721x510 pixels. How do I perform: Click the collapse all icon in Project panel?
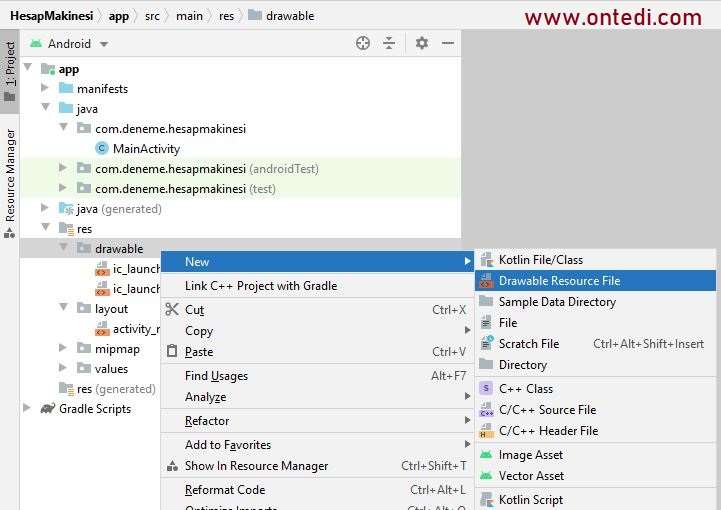pos(389,43)
